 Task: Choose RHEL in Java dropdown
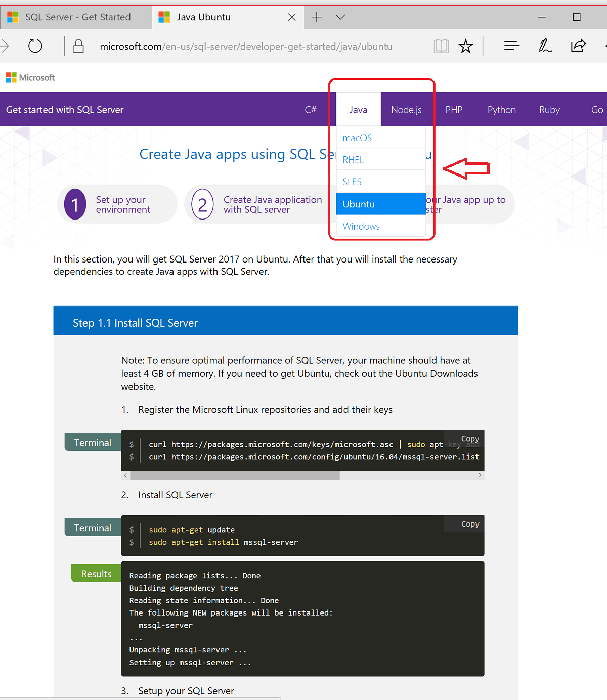click(381, 160)
